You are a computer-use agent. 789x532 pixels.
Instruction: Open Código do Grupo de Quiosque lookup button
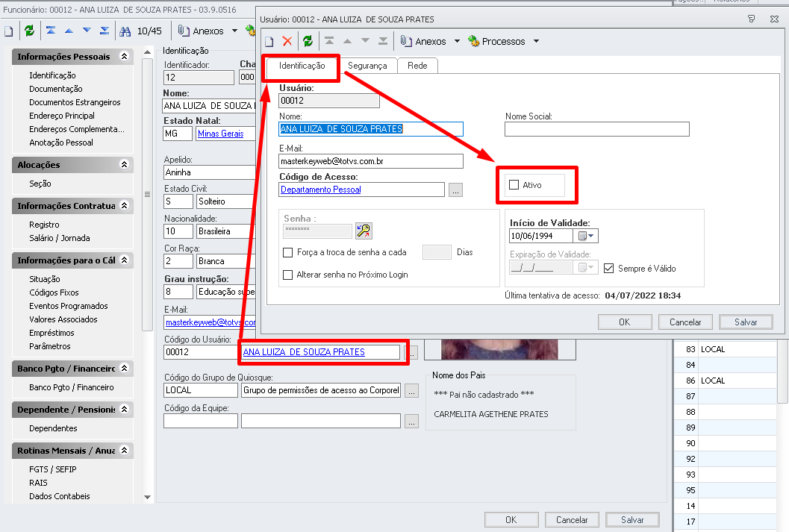click(x=411, y=391)
